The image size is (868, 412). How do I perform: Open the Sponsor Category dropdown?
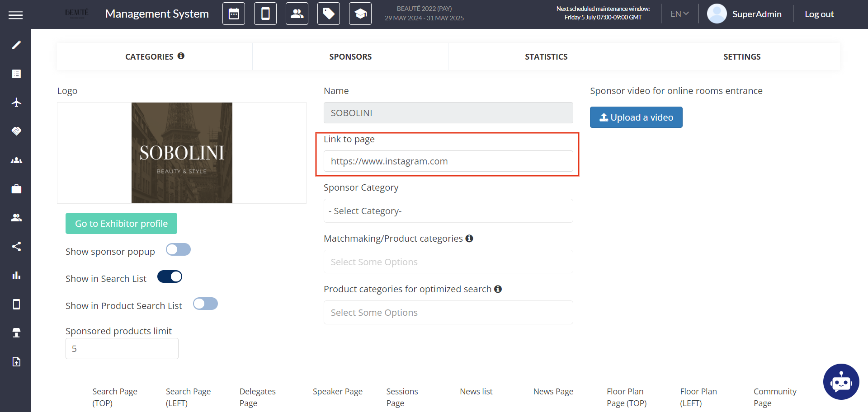coord(448,211)
